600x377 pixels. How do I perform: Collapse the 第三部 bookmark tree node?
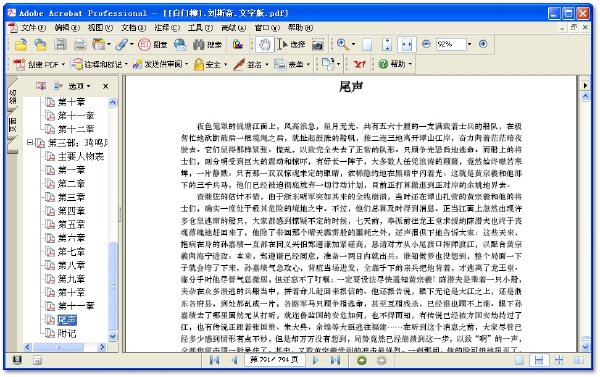[x=30, y=142]
